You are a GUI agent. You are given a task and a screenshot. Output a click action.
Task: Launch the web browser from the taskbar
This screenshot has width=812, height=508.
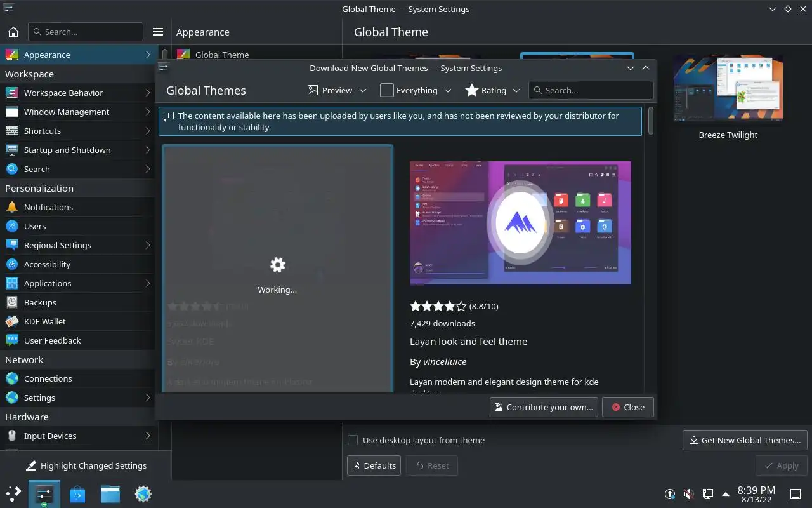pyautogui.click(x=143, y=493)
